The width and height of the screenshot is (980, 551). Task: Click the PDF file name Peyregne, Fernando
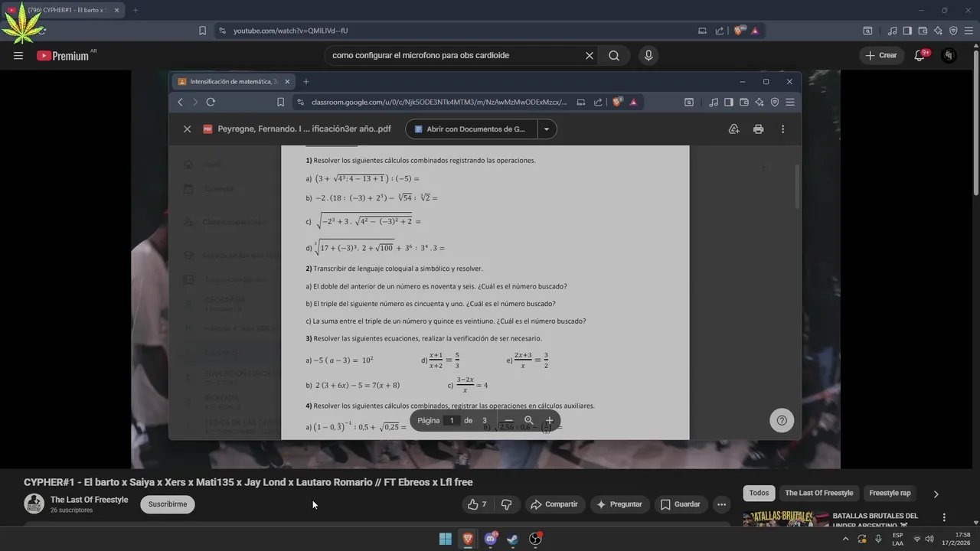[304, 129]
